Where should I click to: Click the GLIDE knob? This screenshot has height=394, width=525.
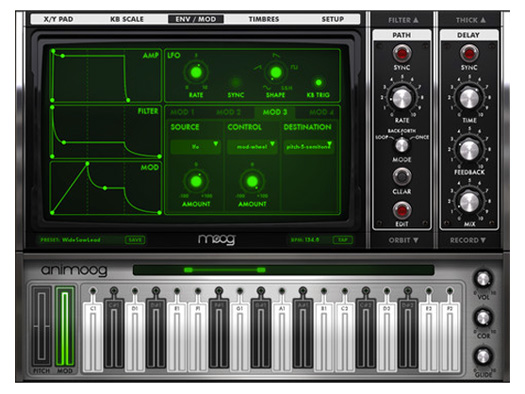[x=483, y=356]
